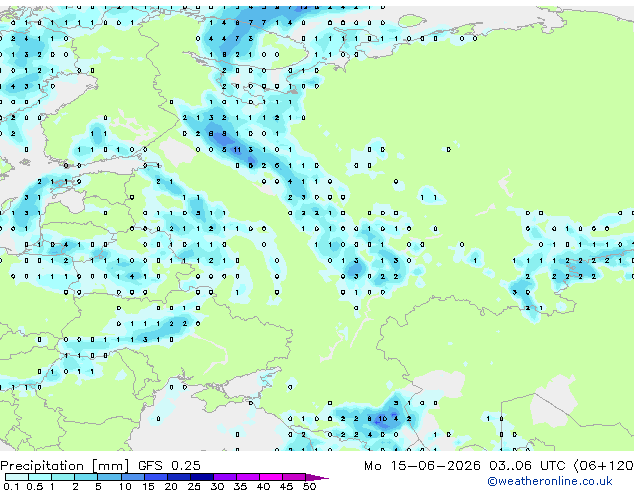Select the 0.5–1 mm legend swatch

point(40,477)
